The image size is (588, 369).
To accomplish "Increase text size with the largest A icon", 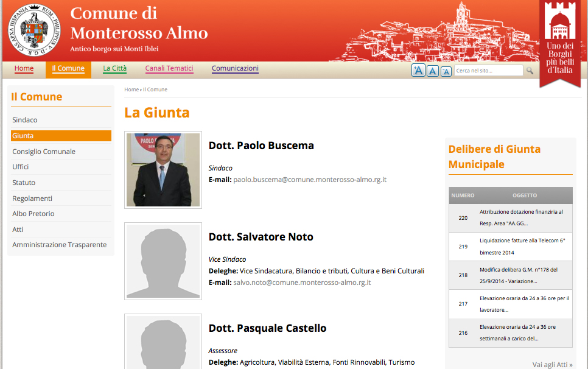I will 418,70.
